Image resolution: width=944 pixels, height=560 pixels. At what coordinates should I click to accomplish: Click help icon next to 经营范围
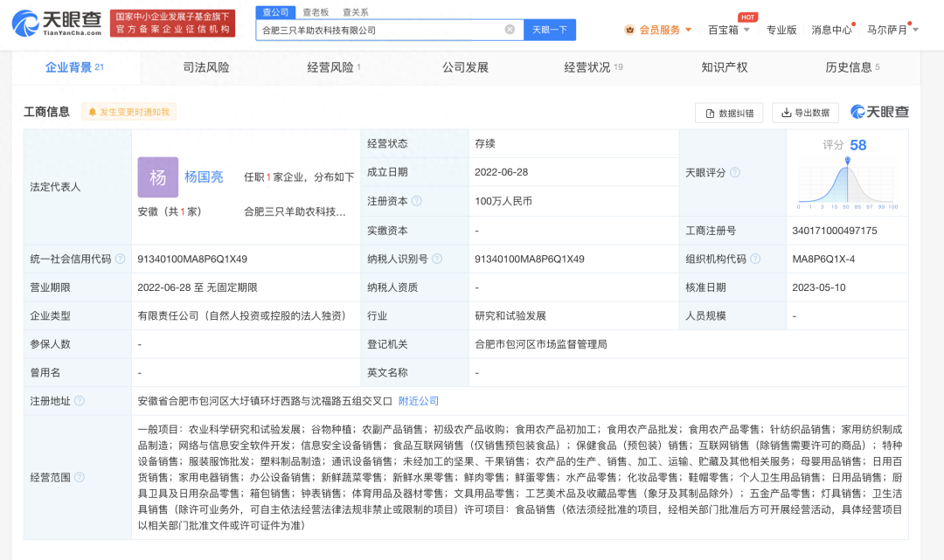tap(80, 477)
